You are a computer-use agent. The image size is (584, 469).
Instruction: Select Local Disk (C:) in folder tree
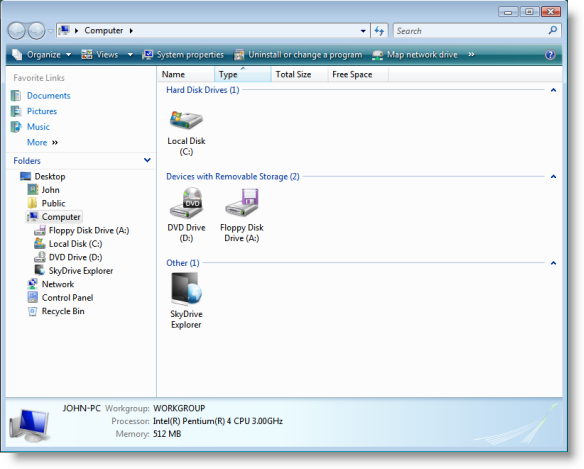pyautogui.click(x=75, y=244)
